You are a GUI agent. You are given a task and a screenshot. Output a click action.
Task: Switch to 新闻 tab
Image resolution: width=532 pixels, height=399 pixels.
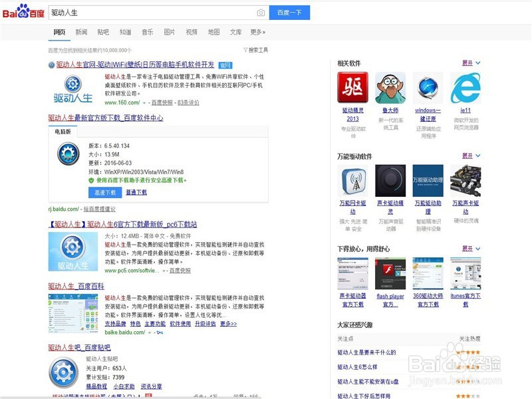(x=81, y=32)
